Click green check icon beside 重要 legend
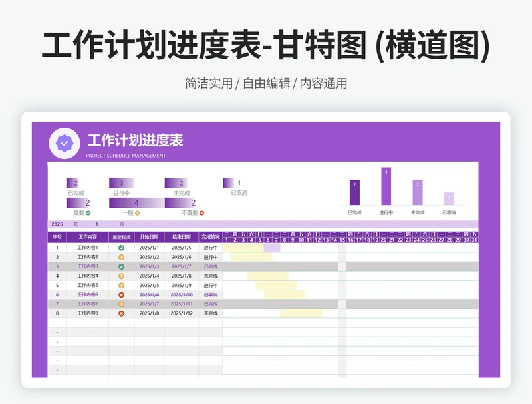The image size is (532, 404). click(x=88, y=213)
